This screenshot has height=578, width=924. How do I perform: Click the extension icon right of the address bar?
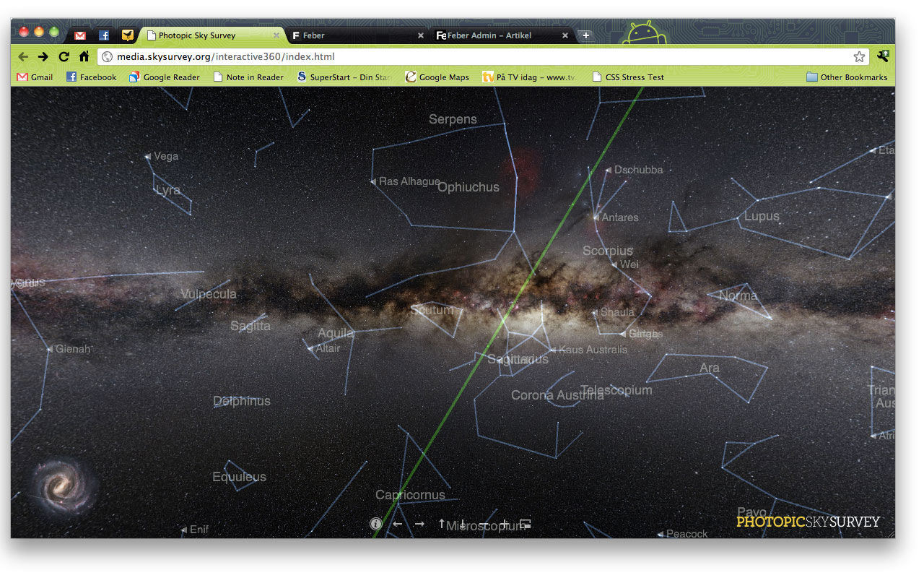882,56
